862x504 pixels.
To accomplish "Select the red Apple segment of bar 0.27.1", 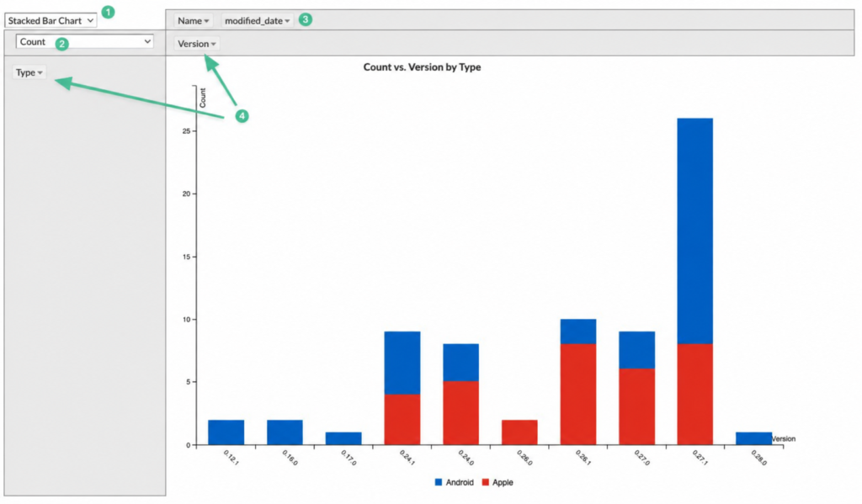I will click(x=695, y=394).
